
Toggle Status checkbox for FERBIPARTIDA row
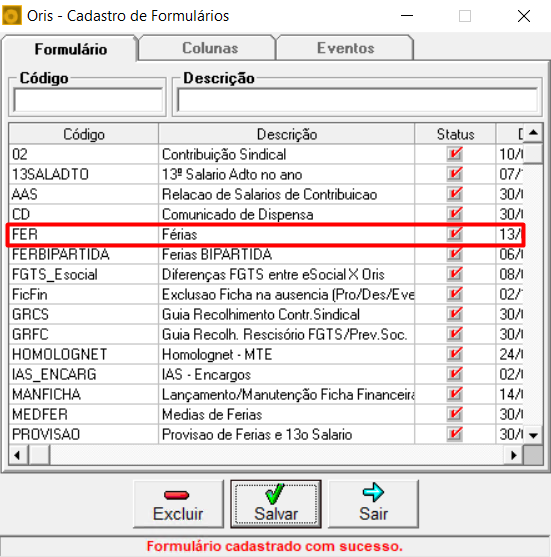coord(455,254)
